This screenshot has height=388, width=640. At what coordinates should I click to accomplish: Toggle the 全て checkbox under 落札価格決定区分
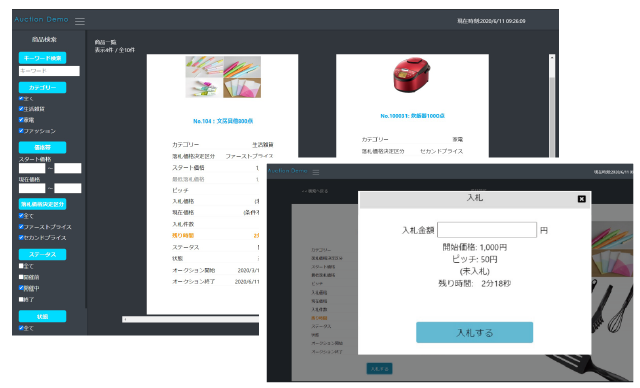point(21,215)
